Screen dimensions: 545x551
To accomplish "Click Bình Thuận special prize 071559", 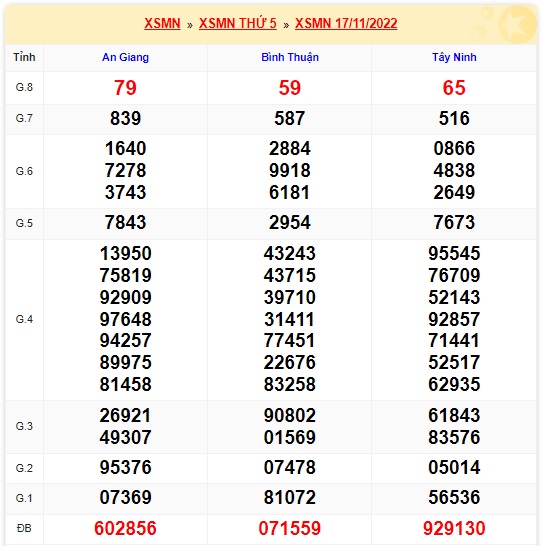I will point(290,528).
